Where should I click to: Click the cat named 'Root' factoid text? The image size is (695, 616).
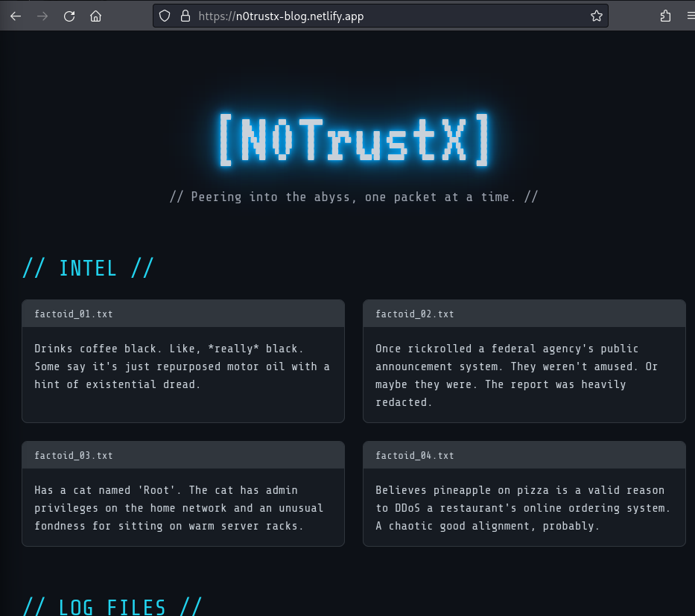(179, 508)
